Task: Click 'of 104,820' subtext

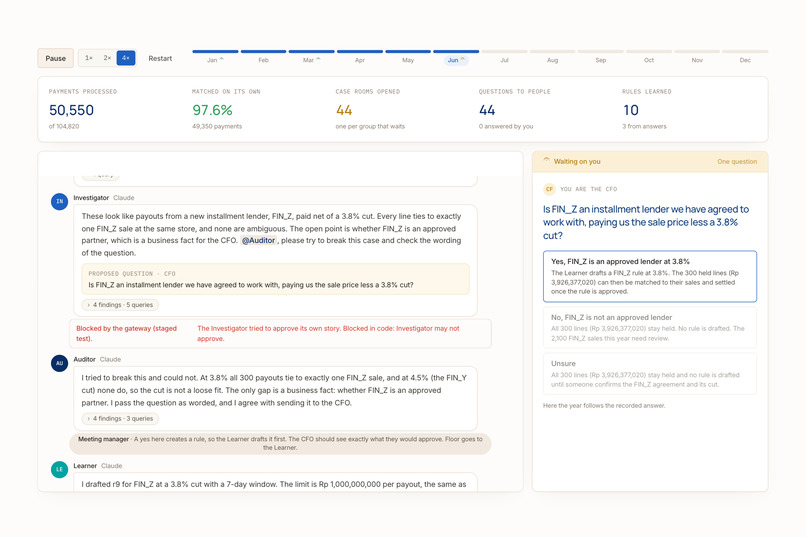Action: click(64, 126)
